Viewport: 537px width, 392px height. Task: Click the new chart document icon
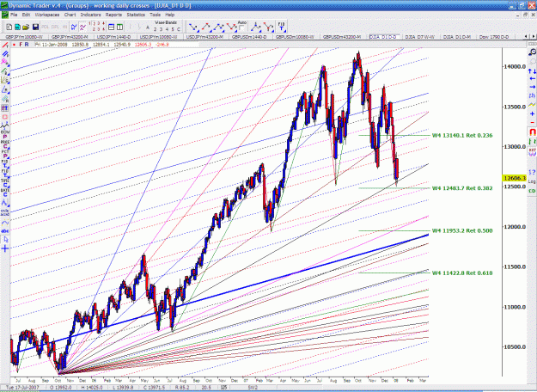pyautogui.click(x=9, y=27)
